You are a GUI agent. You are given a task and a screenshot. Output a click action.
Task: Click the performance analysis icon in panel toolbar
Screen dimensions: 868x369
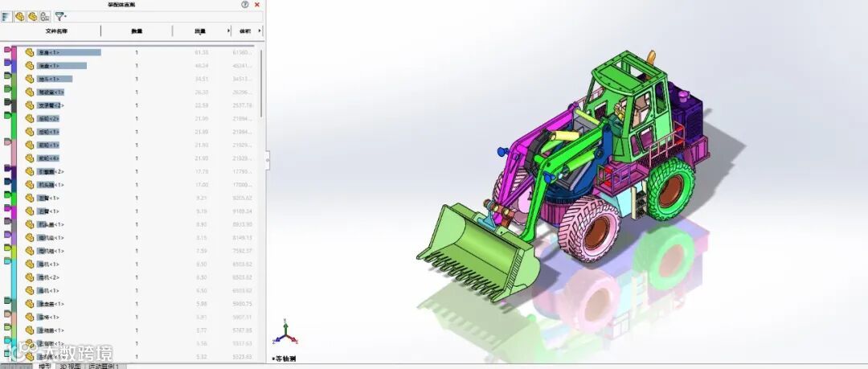tap(45, 17)
